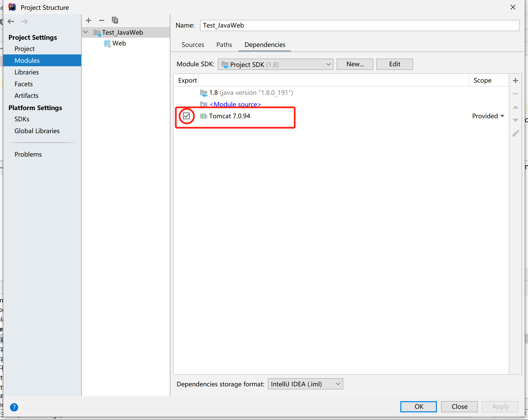Open the Provided scope dropdown

point(488,116)
